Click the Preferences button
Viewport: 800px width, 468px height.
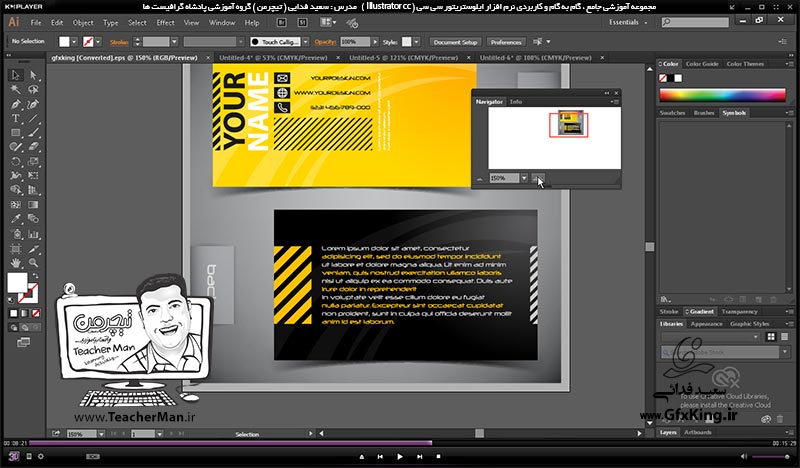(506, 42)
